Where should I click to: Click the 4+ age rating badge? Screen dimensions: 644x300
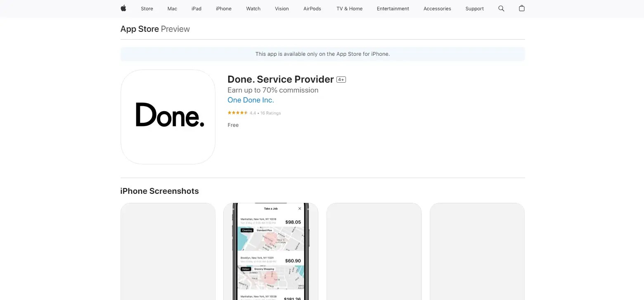[x=341, y=79]
